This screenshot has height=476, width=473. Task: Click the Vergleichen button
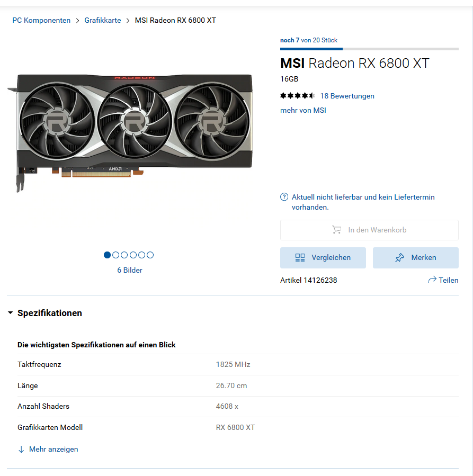[323, 258]
